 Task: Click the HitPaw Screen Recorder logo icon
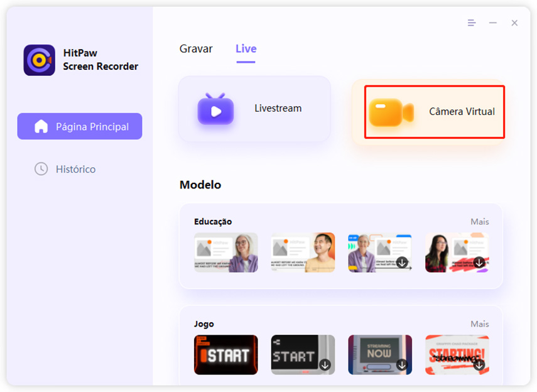pyautogui.click(x=39, y=60)
